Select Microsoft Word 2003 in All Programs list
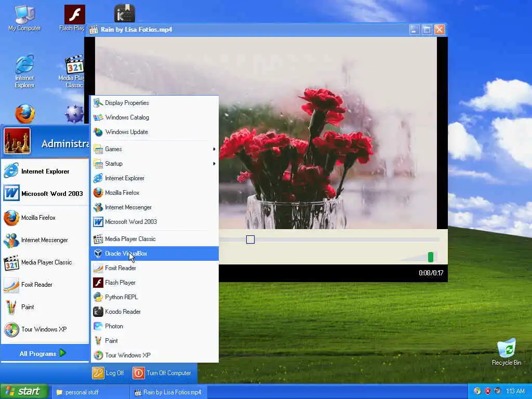The image size is (532, 399). pos(155,222)
